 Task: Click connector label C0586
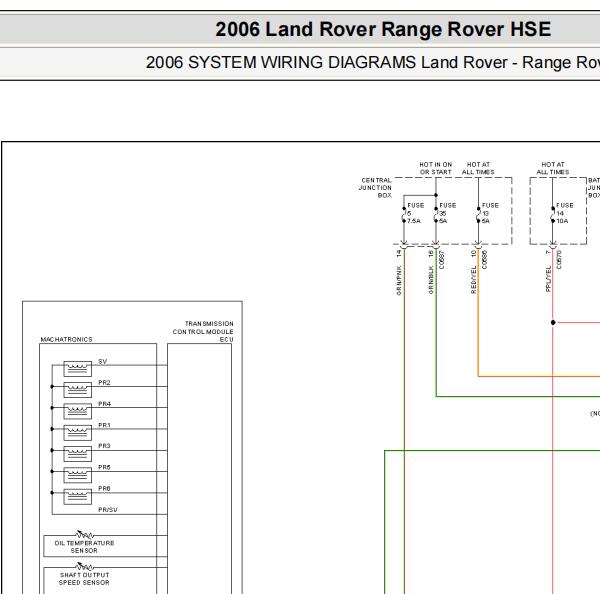484,260
